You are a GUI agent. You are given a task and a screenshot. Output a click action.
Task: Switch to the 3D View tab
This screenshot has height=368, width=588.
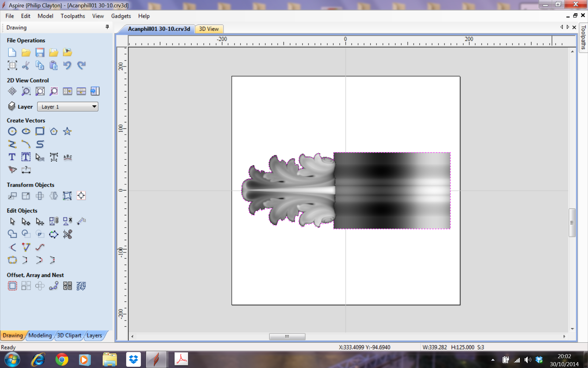point(209,29)
